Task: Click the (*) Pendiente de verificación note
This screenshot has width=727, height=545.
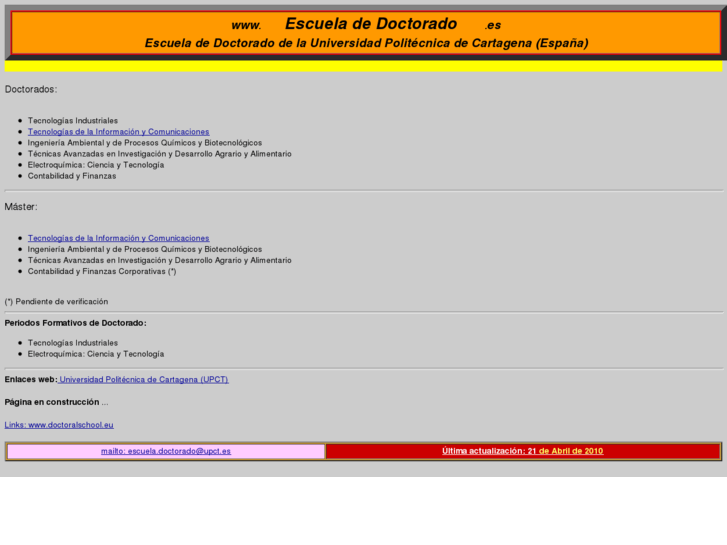Action: click(56, 301)
